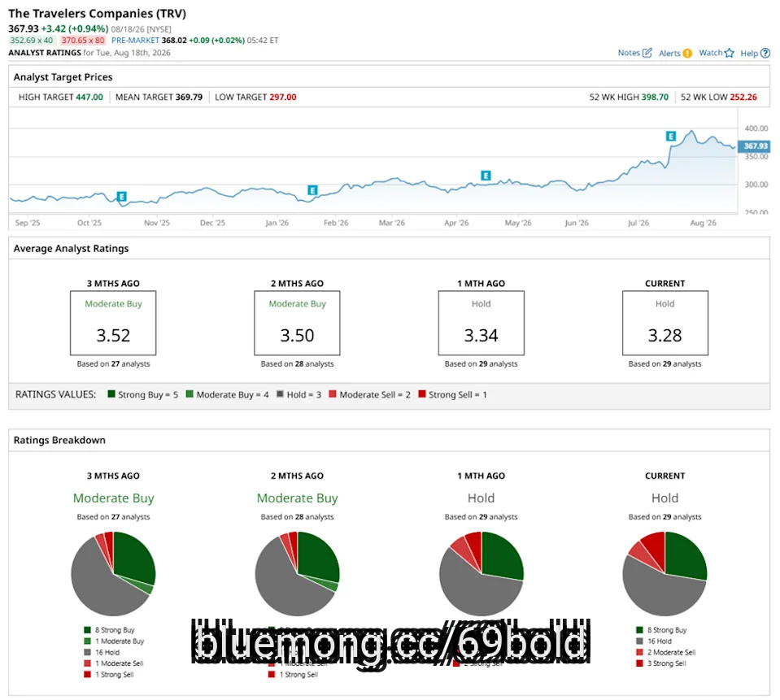Click the Strong Sell red legend swatch
780x700 pixels.
coord(422,393)
